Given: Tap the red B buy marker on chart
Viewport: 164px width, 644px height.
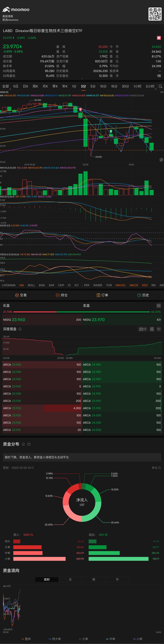Looking at the screenshot, I should tap(80, 109).
